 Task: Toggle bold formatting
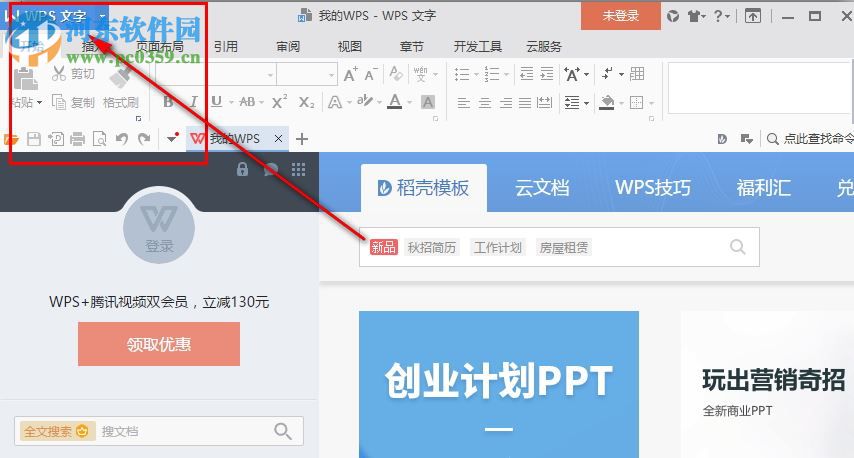point(168,102)
